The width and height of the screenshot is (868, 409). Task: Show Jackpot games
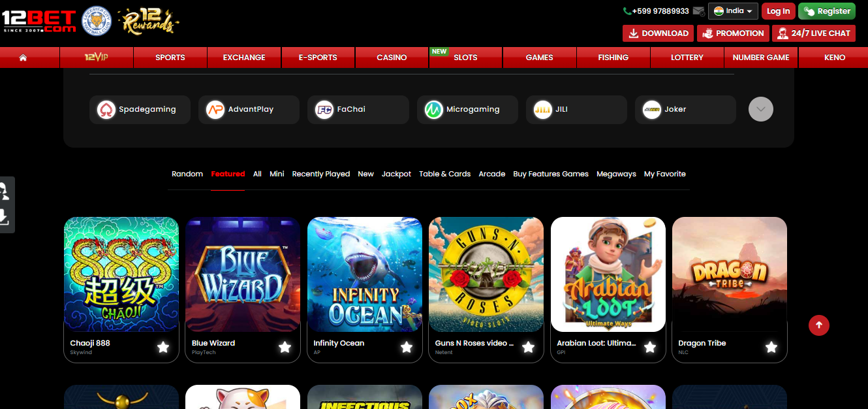(x=396, y=174)
